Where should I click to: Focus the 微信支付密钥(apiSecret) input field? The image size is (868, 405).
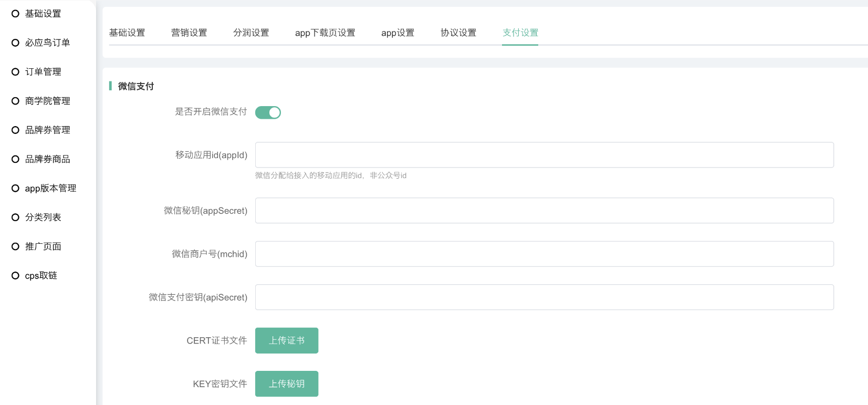545,297
